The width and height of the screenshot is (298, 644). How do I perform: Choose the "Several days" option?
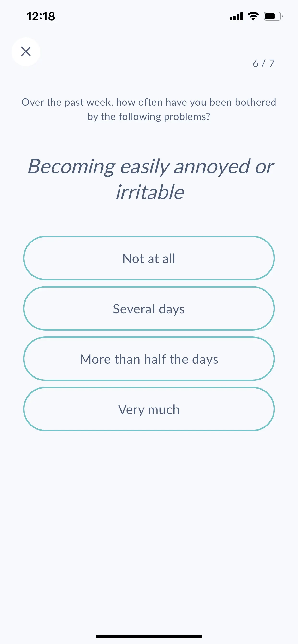pos(149,308)
